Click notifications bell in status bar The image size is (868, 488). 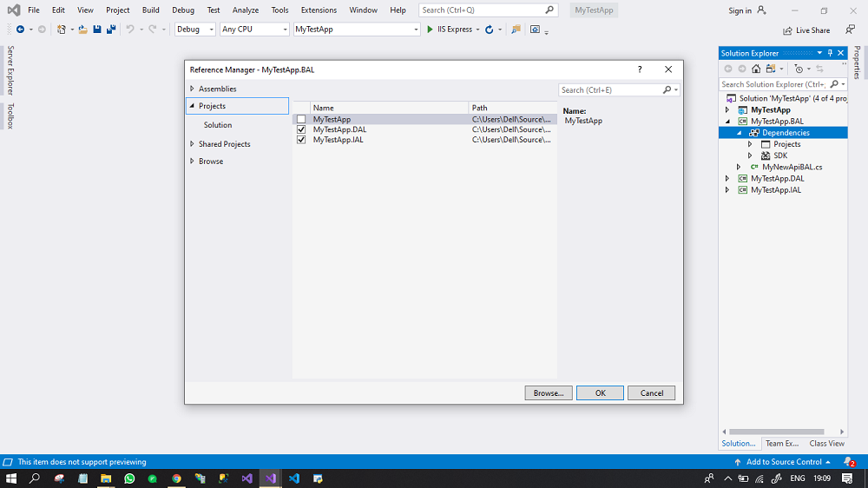pyautogui.click(x=848, y=461)
